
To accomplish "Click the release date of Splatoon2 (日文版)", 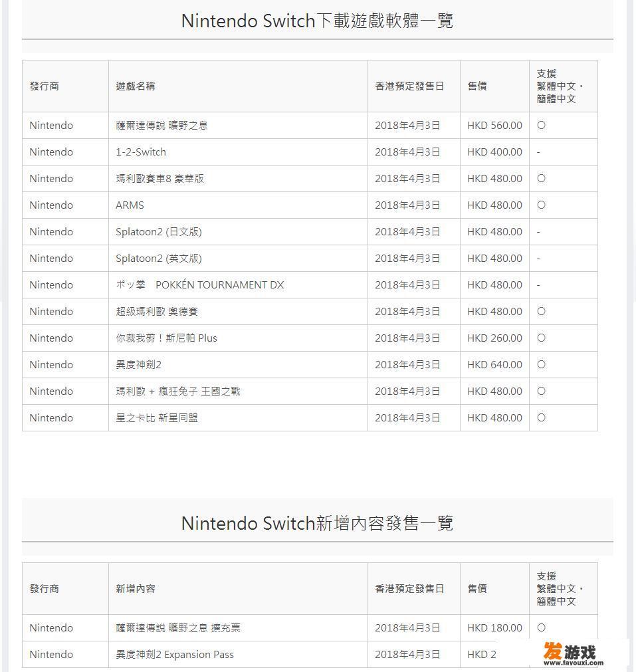I will tap(407, 231).
